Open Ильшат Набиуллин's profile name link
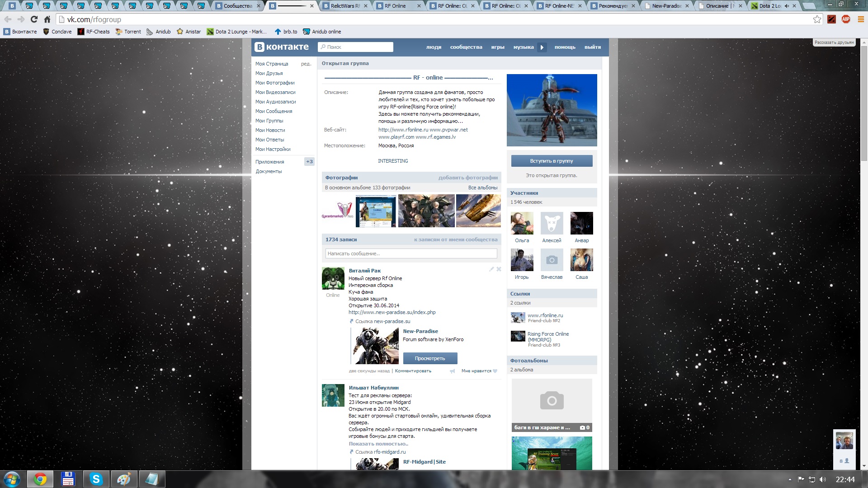Screen dimensions: 868x488 pos(373,388)
